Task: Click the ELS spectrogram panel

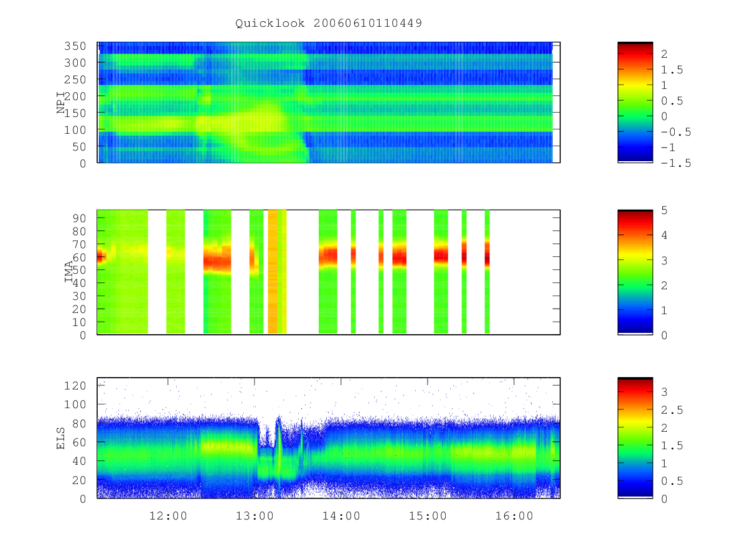Action: (x=329, y=437)
